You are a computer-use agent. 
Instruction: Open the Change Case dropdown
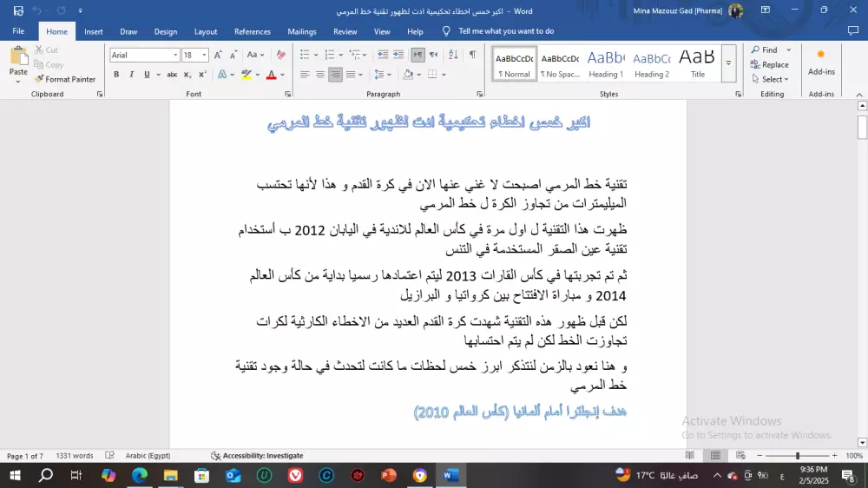[255, 55]
